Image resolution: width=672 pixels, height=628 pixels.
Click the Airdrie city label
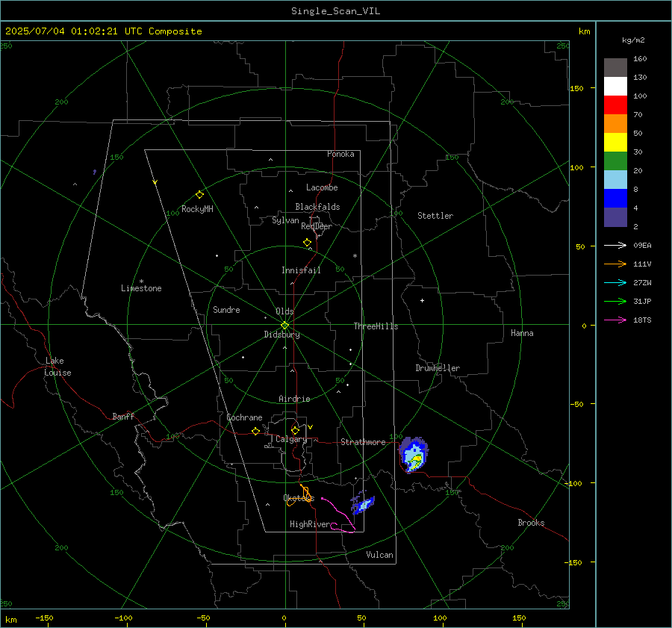point(294,399)
